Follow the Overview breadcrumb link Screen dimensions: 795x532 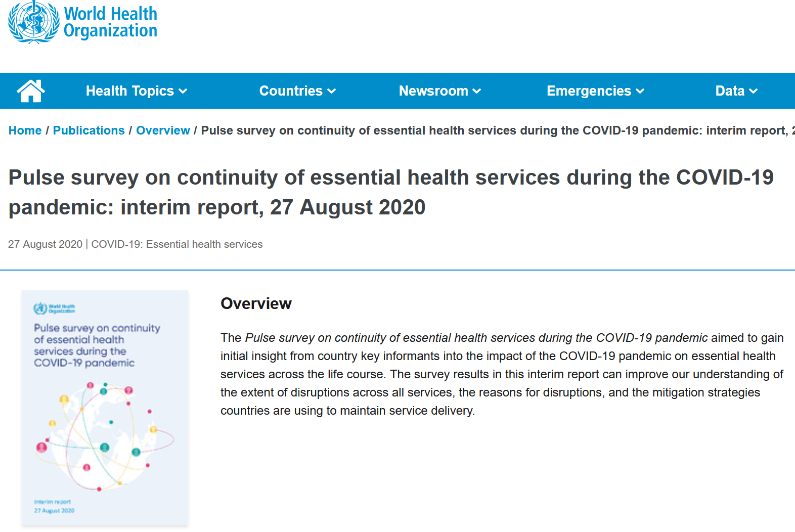(163, 130)
